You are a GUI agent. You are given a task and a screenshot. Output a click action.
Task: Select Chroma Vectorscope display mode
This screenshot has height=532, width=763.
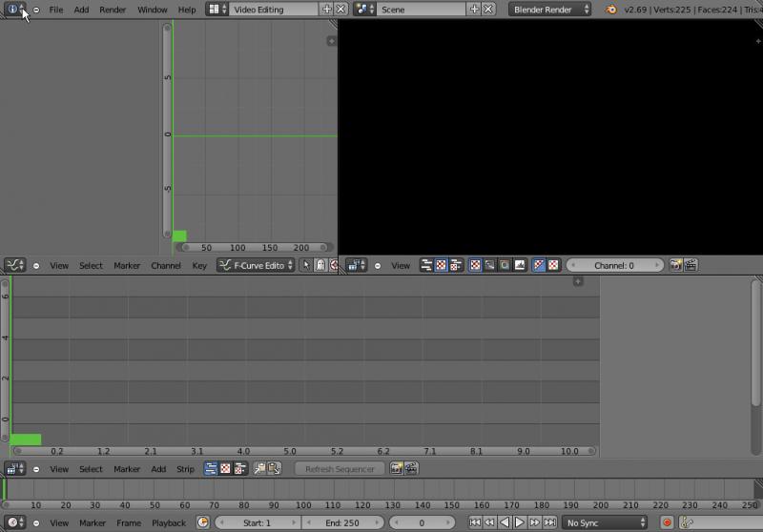click(505, 265)
